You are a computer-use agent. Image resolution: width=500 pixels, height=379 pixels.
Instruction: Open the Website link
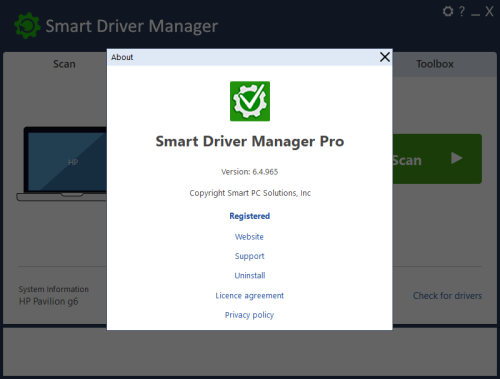249,237
